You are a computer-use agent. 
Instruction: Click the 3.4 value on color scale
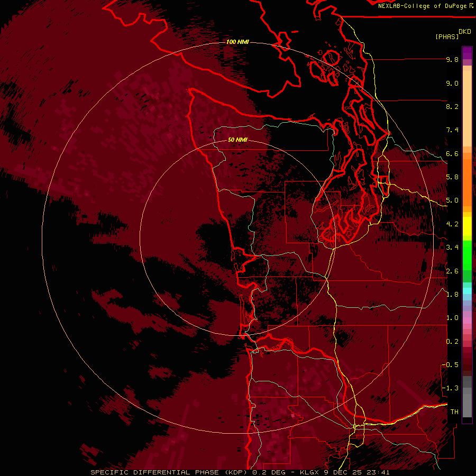coord(452,248)
